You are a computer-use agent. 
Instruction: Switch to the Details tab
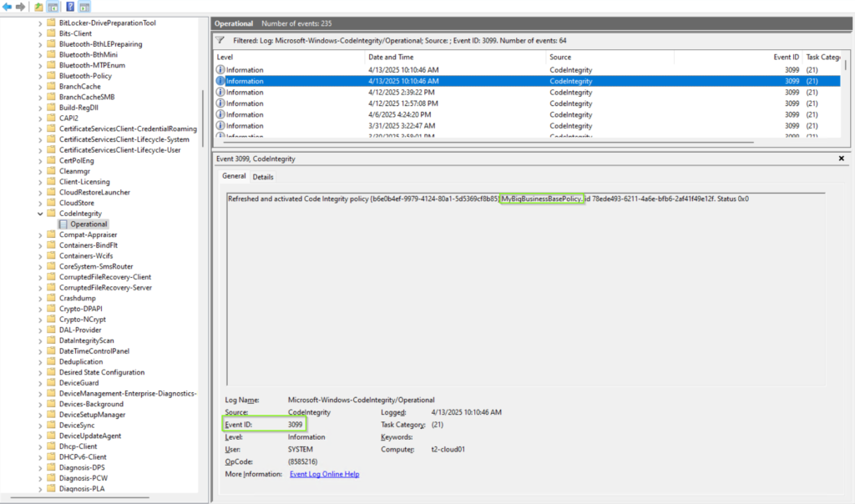[263, 177]
